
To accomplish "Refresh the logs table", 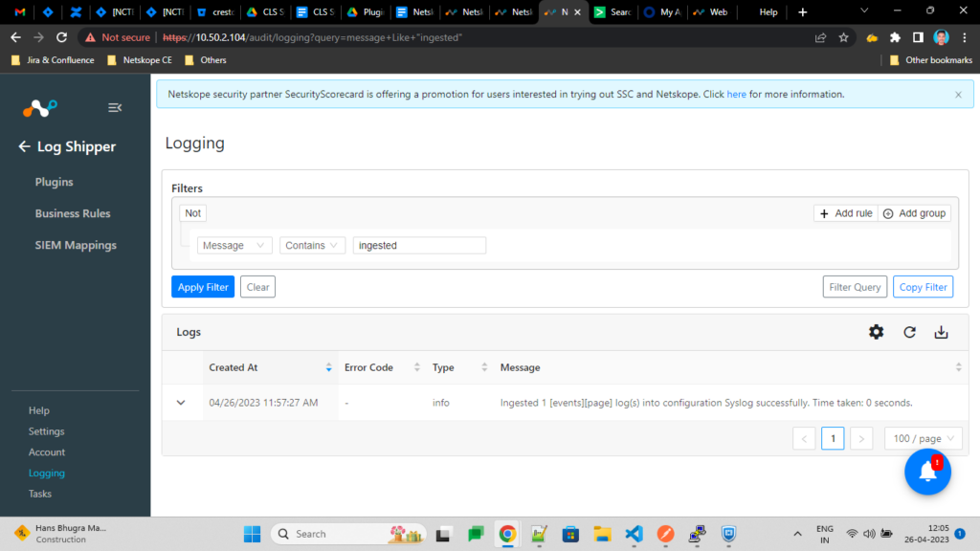I will [909, 332].
